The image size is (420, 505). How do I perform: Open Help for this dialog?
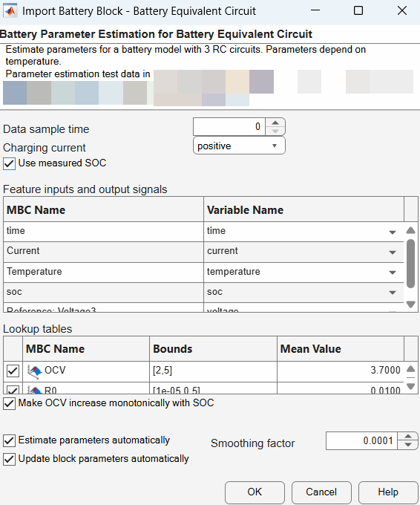(388, 492)
